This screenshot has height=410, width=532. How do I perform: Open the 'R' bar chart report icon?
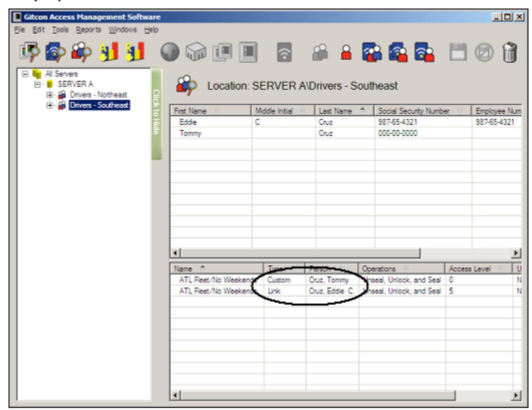pos(134,52)
